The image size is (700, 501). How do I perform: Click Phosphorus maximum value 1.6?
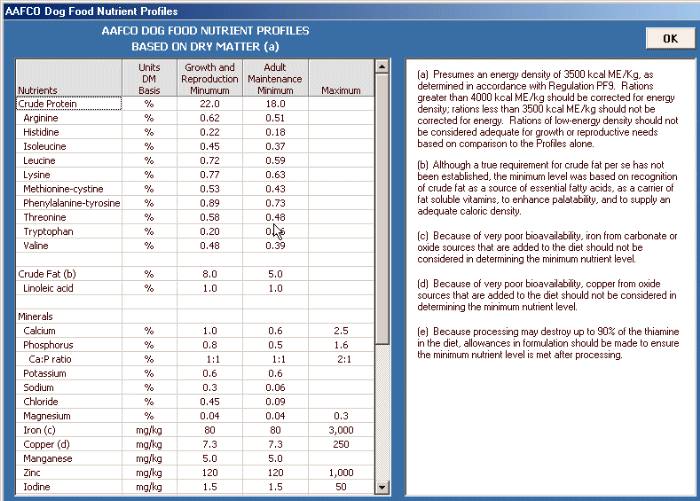tap(341, 345)
